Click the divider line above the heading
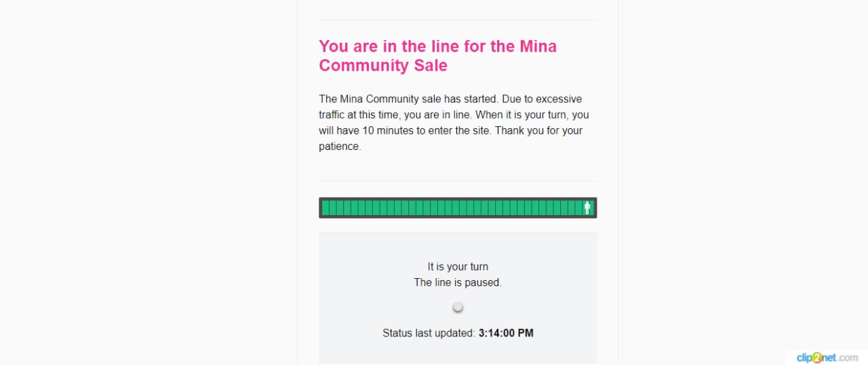 point(458,20)
